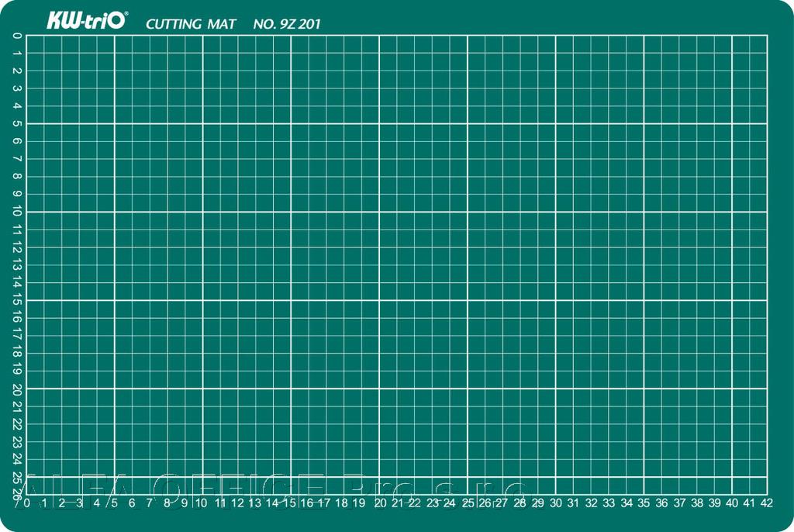The height and width of the screenshot is (532, 794).
Task: Select number 20 on the left ruler
Action: pyautogui.click(x=17, y=389)
